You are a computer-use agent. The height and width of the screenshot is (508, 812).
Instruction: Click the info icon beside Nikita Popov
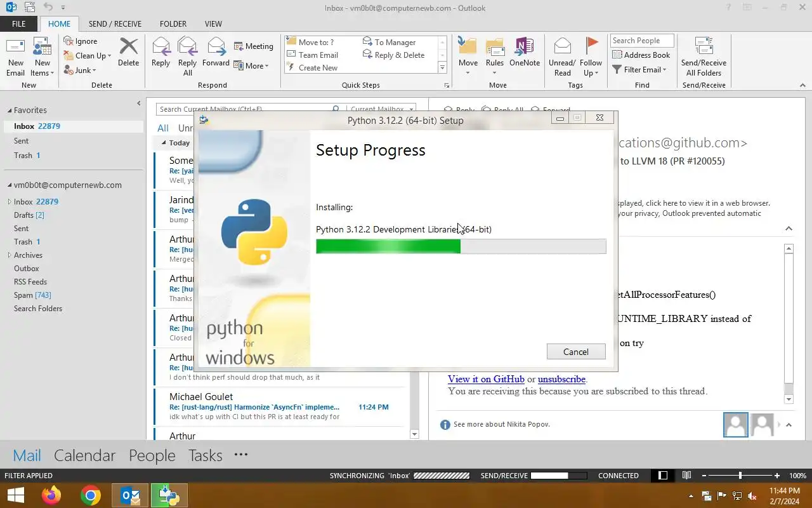point(445,424)
